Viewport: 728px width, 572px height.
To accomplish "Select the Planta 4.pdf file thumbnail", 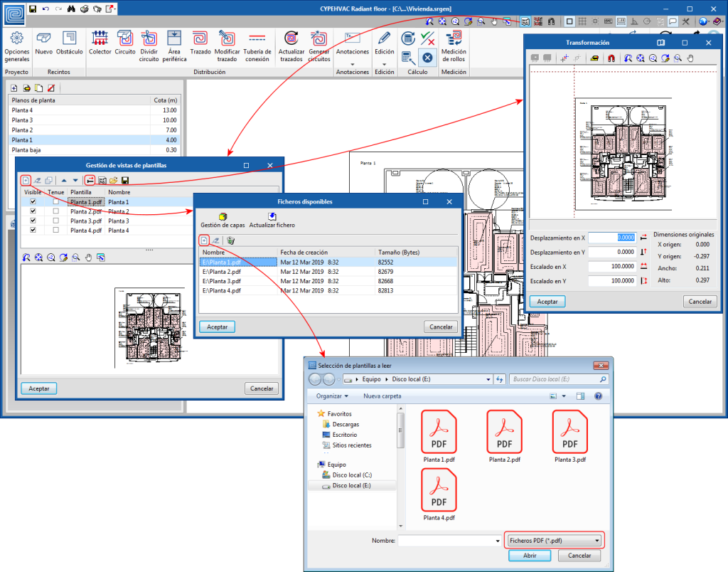I will click(439, 495).
